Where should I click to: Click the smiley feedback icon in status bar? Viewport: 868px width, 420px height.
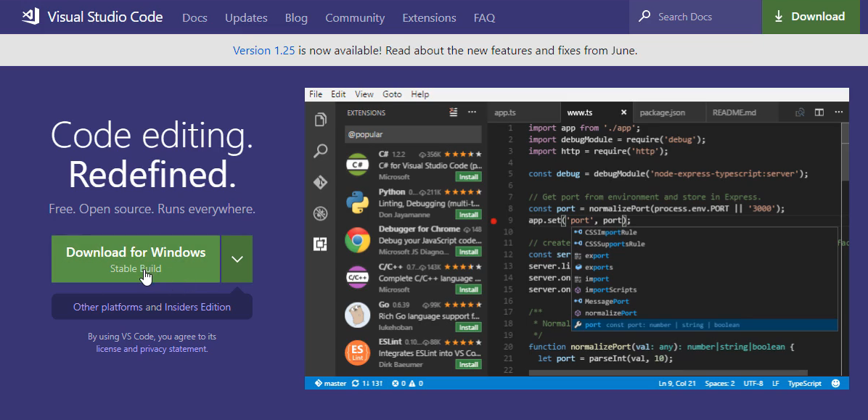click(x=836, y=383)
